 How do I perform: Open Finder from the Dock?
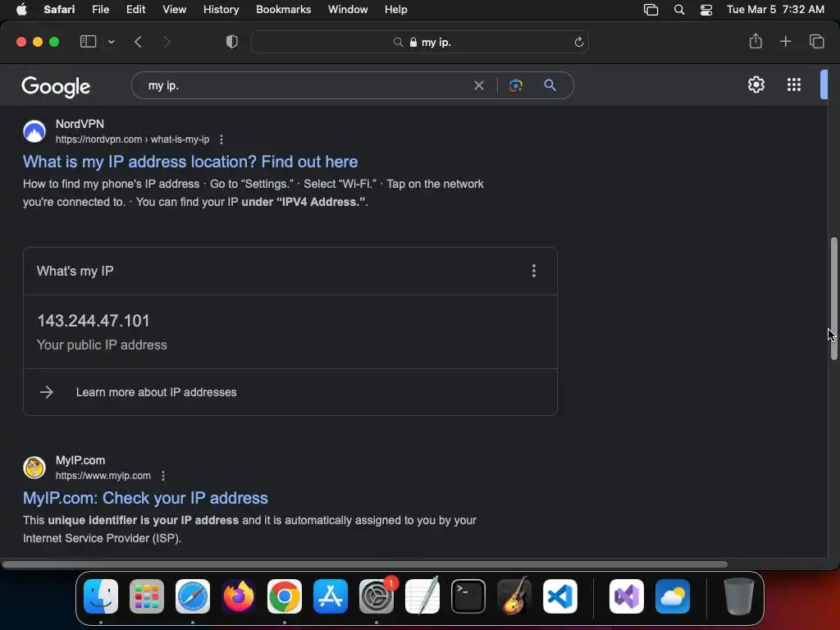coord(101,596)
